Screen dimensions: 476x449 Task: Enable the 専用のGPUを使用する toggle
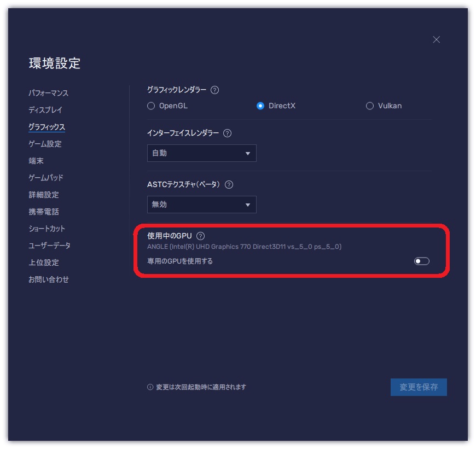pos(422,261)
